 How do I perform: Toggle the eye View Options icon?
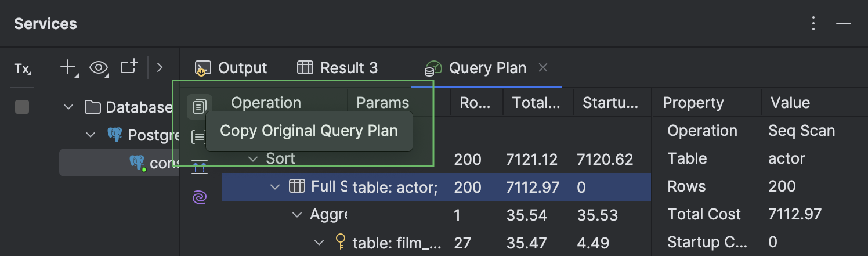[99, 68]
